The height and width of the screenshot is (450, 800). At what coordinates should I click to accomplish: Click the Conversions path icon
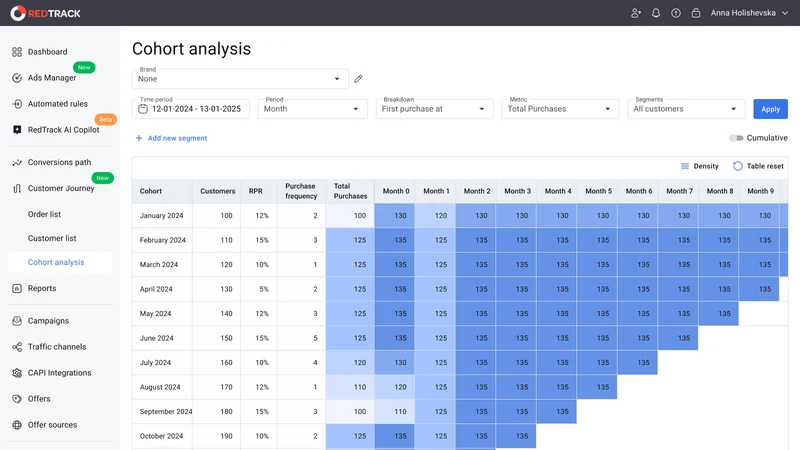[17, 162]
